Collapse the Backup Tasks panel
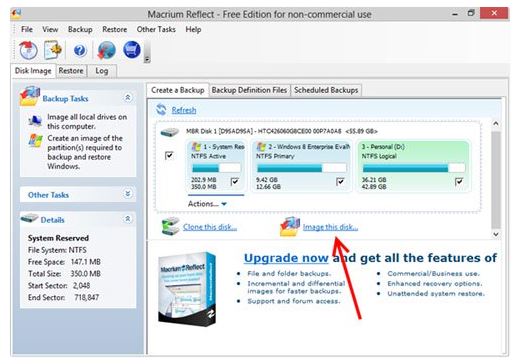The image size is (522, 364). [128, 98]
